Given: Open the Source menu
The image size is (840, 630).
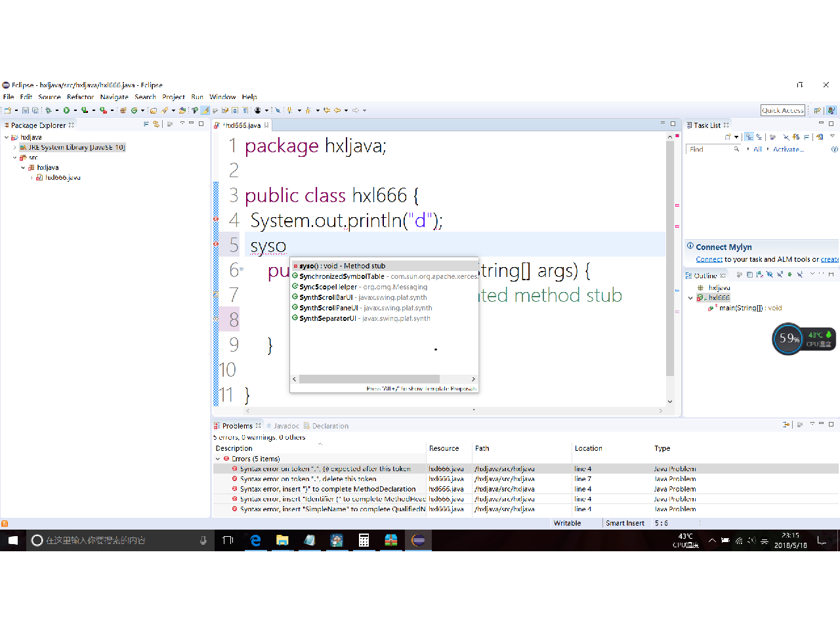Looking at the screenshot, I should point(49,96).
